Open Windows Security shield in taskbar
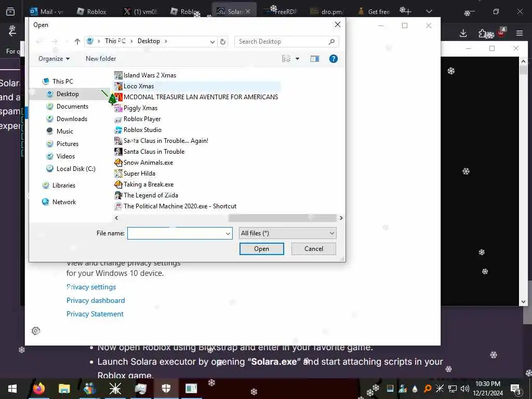532x399 pixels. [x=166, y=389]
